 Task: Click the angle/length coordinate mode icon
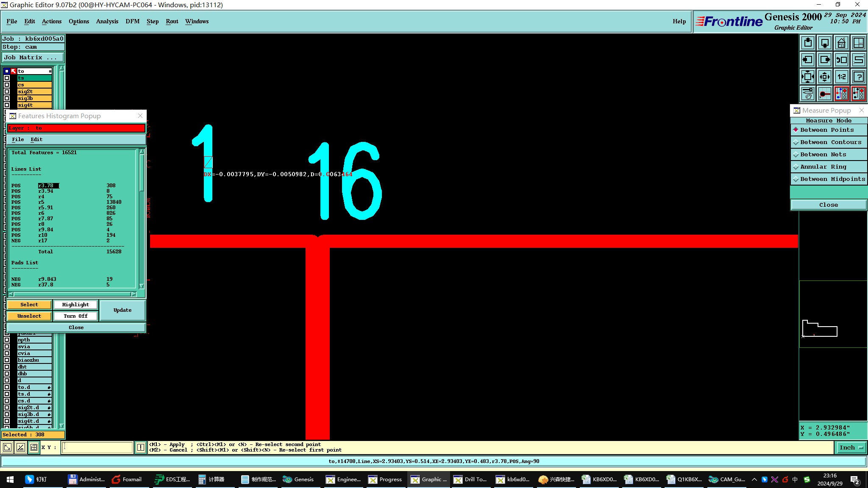21,447
